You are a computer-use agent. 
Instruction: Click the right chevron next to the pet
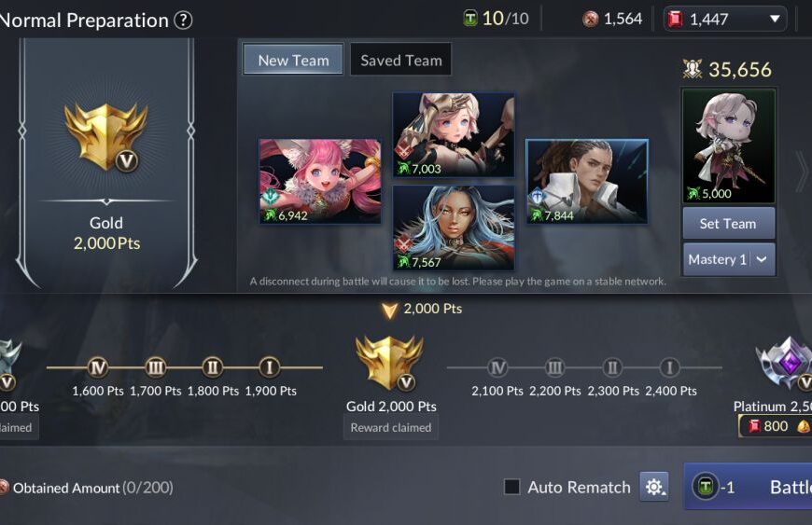tap(802, 172)
